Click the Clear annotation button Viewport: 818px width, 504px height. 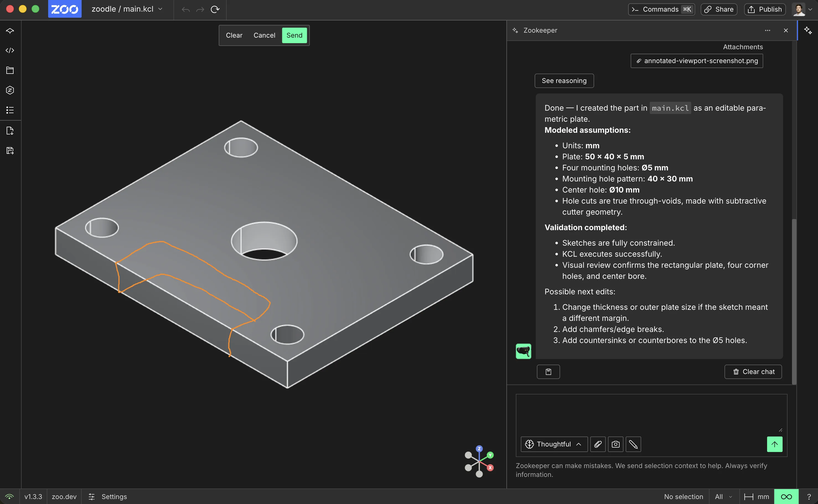234,35
